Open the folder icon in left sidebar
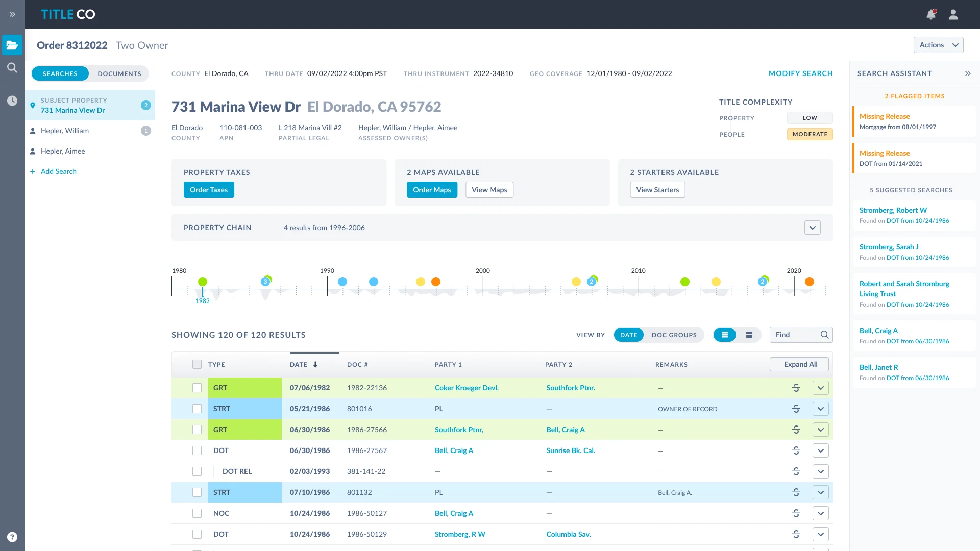Viewport: 980px width, 551px height. [12, 45]
